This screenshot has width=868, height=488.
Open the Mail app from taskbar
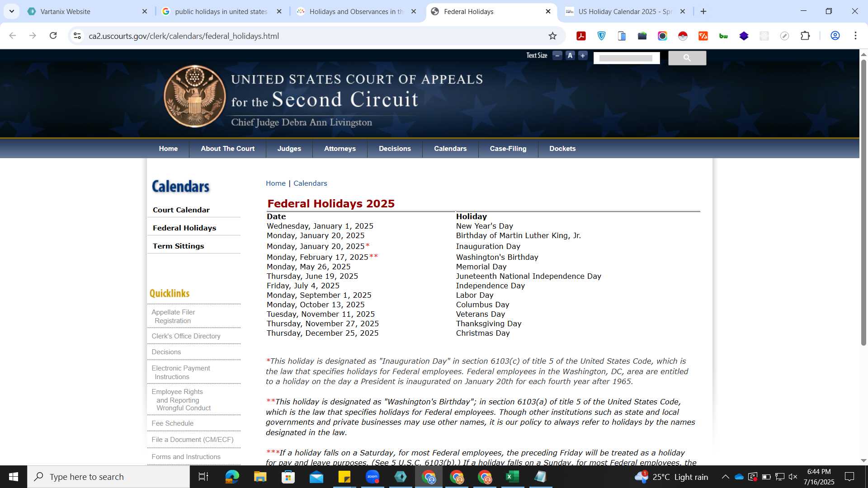click(x=316, y=477)
